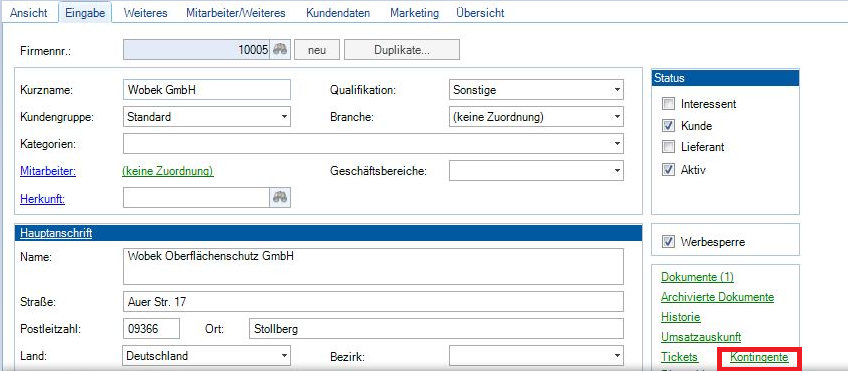Viewport: 848px width, 371px height.
Task: Click binoculars search icon next to Firmennr.
Action: coord(280,50)
